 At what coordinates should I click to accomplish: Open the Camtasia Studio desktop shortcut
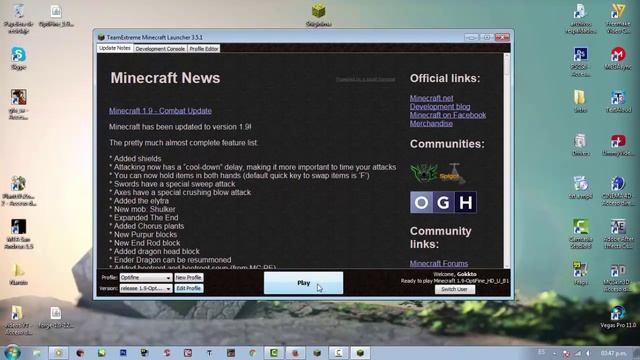coord(580,233)
